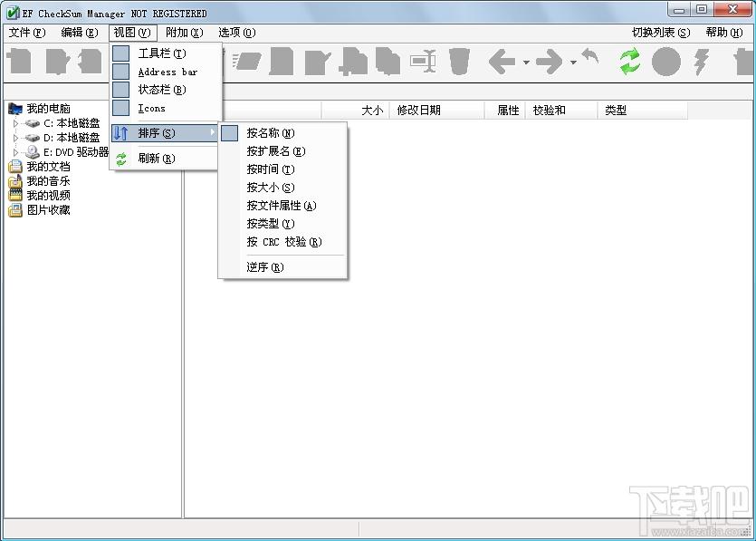Click the page with pencil edit icon
756x541 pixels.
(x=318, y=62)
